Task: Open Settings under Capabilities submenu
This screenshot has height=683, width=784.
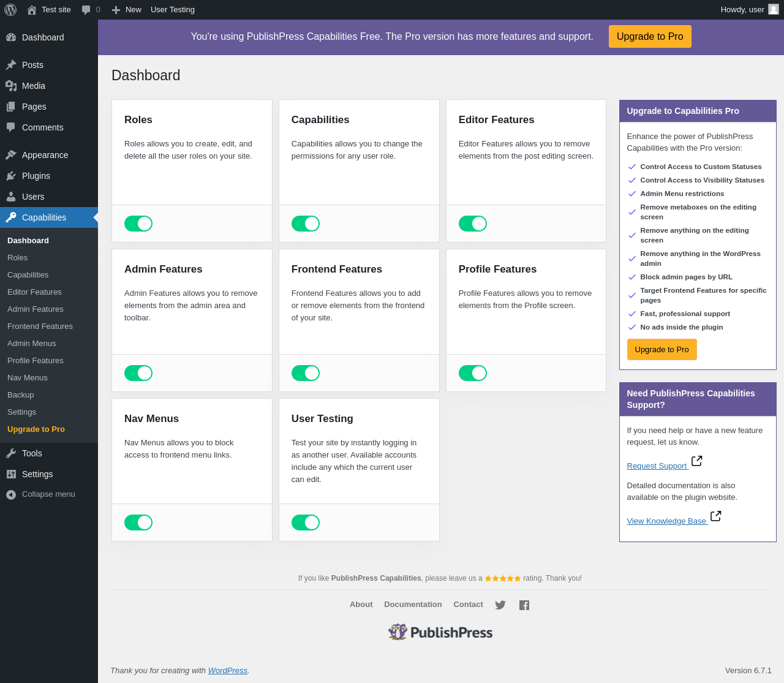Action: pos(49,412)
